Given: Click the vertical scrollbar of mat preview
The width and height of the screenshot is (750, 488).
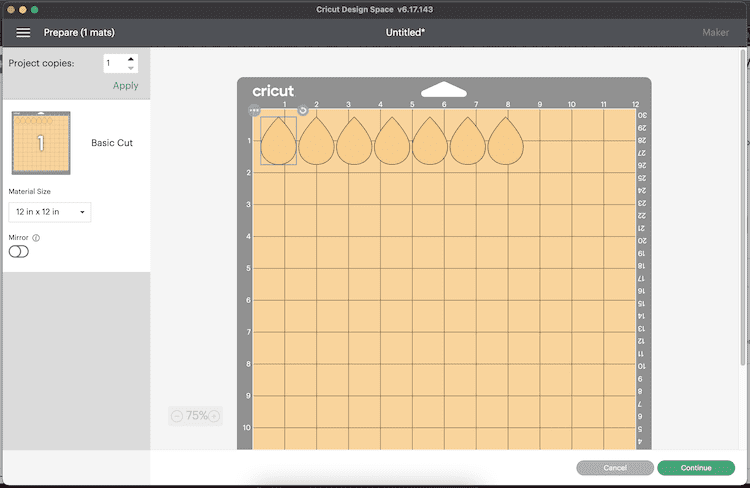Looking at the screenshot, I should click(x=743, y=208).
